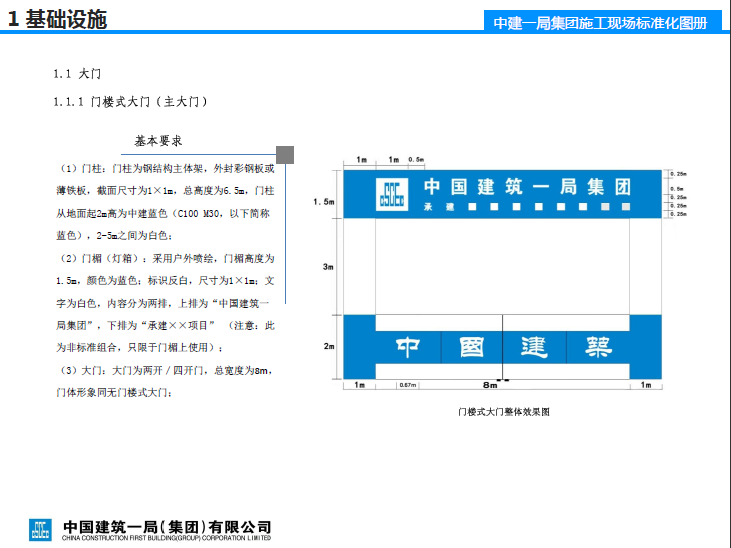
Task: Click the gate panel with character '中'
Action: coord(408,347)
